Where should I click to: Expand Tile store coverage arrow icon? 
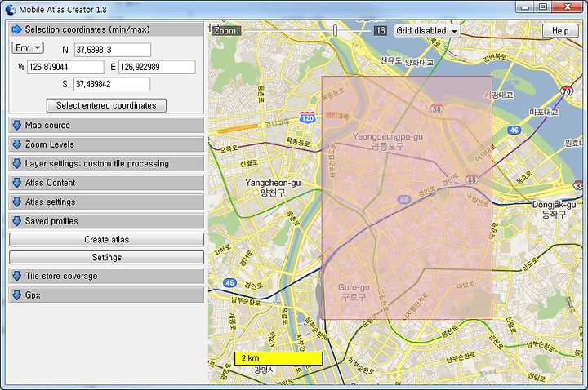pyautogui.click(x=17, y=276)
